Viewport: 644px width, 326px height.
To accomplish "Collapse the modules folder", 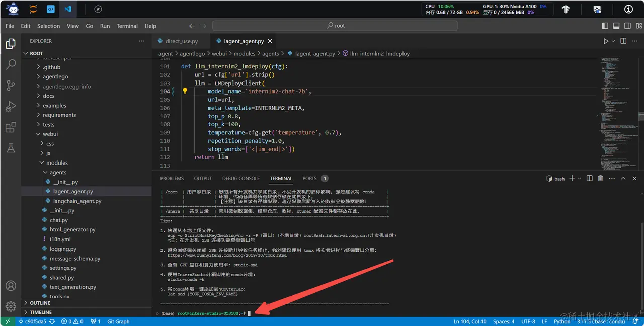I will click(87, 162).
